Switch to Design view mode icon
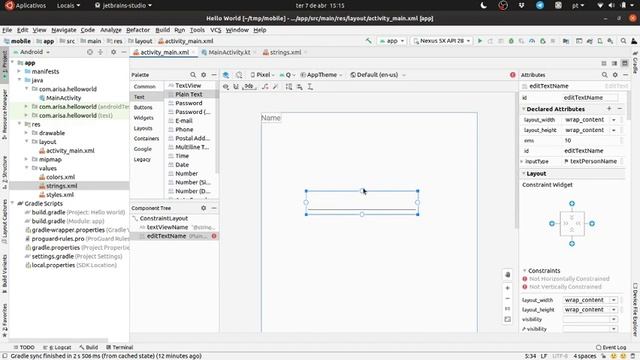The image size is (640, 360). [x=624, y=63]
